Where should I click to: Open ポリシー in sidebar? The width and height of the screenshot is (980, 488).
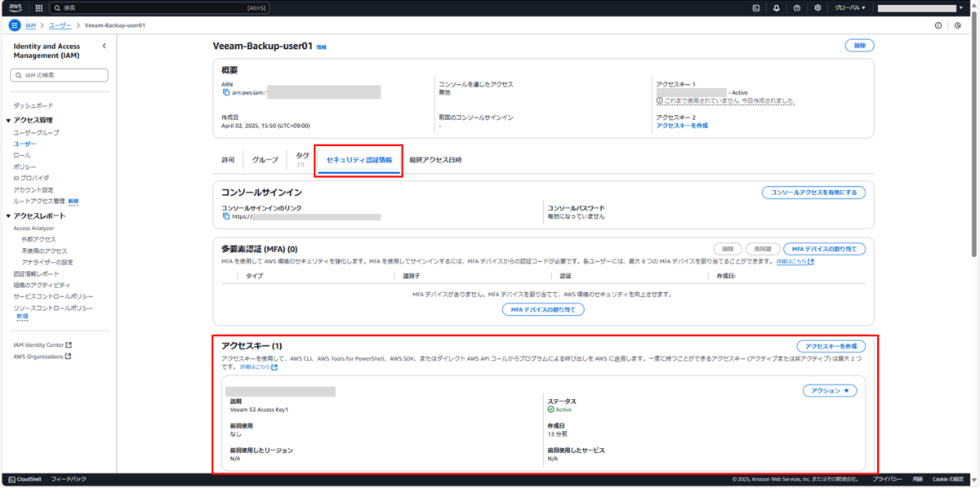[24, 166]
